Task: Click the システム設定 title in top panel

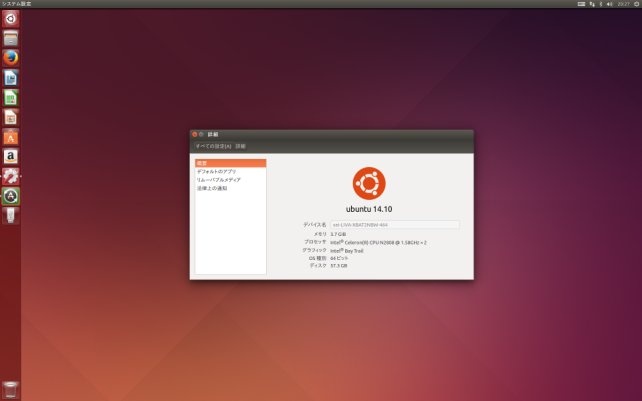Action: [16, 4]
